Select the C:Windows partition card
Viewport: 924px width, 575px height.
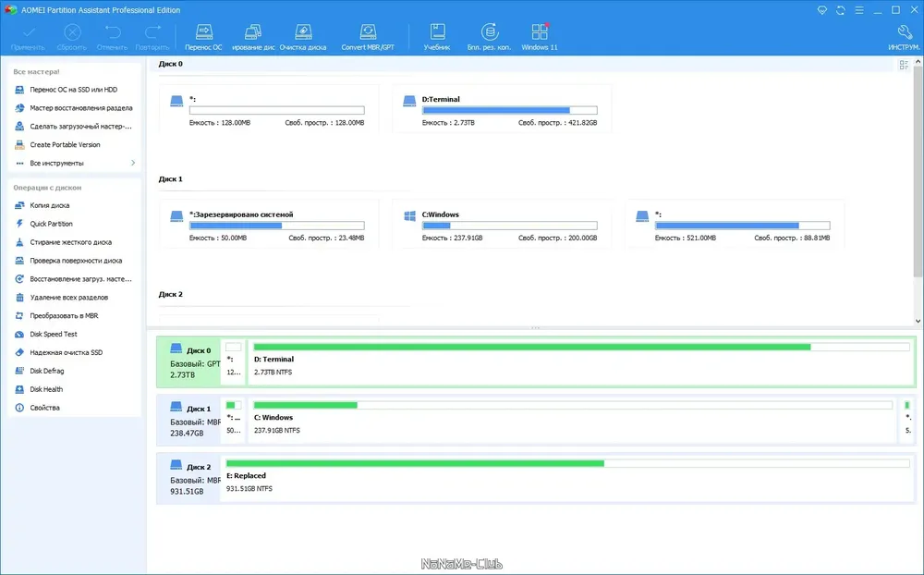(502, 225)
